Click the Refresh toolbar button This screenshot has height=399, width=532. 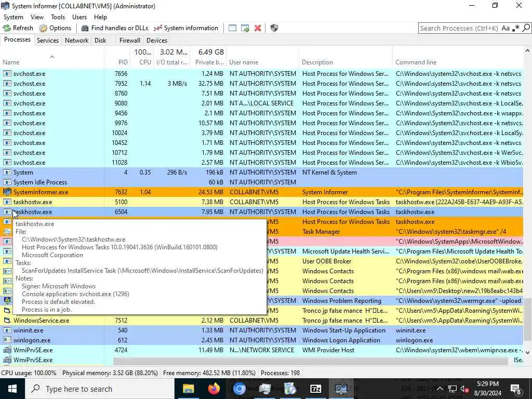(x=18, y=28)
